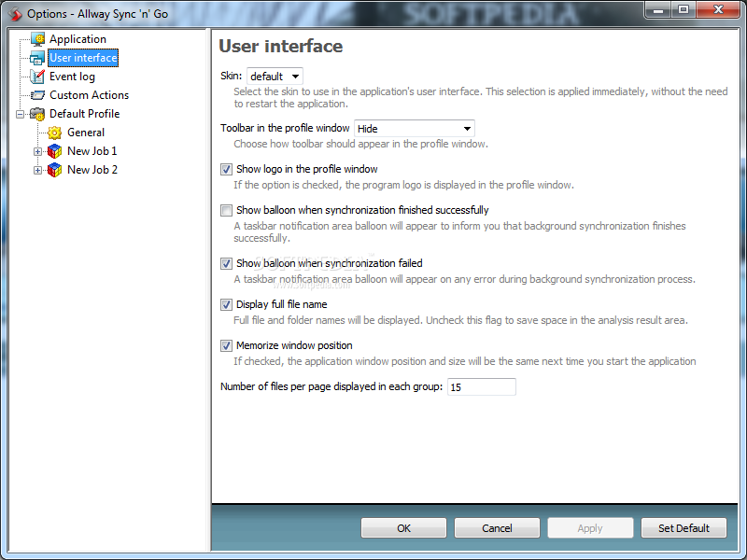Image resolution: width=747 pixels, height=560 pixels.
Task: Expand the New Job 2 node
Action: tap(37, 170)
